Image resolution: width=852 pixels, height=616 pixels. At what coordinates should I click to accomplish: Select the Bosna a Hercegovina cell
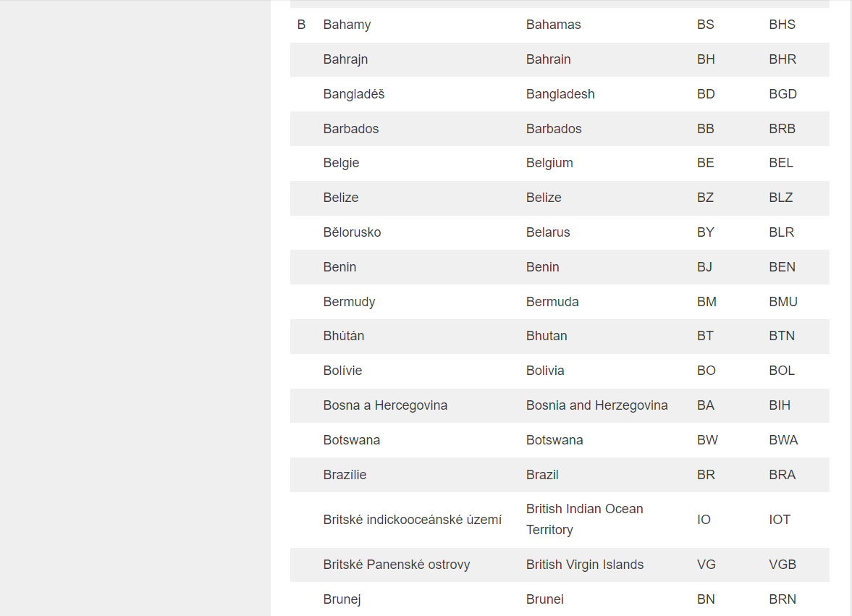coord(385,405)
